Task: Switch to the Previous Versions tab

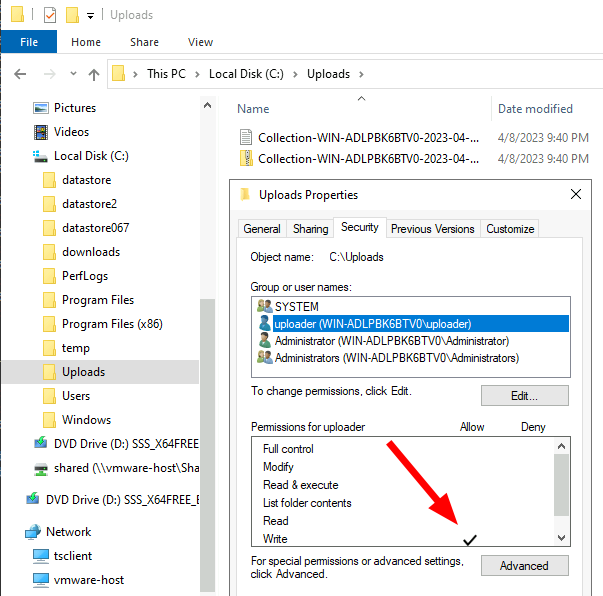Action: [x=432, y=229]
